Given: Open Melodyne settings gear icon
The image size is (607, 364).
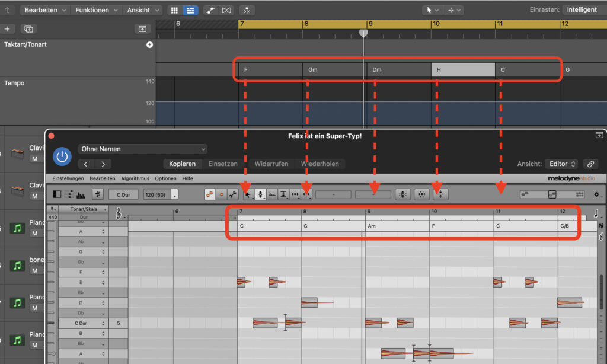Looking at the screenshot, I should tap(596, 194).
